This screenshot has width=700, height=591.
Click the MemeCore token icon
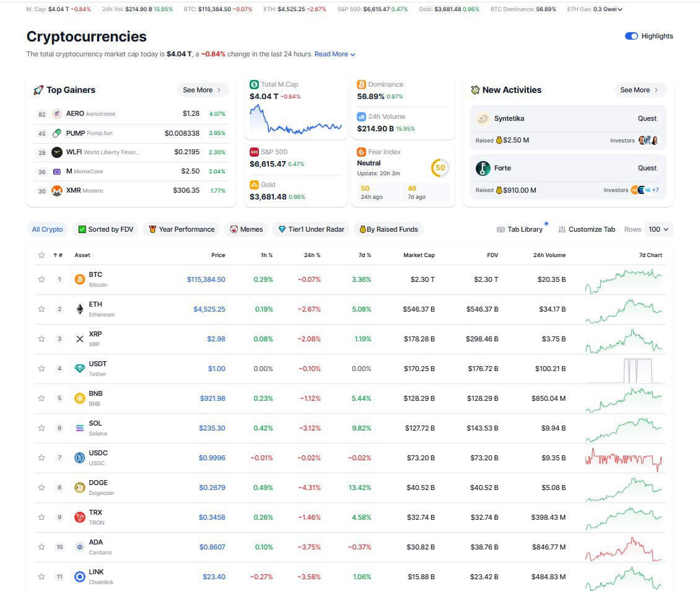(x=57, y=172)
